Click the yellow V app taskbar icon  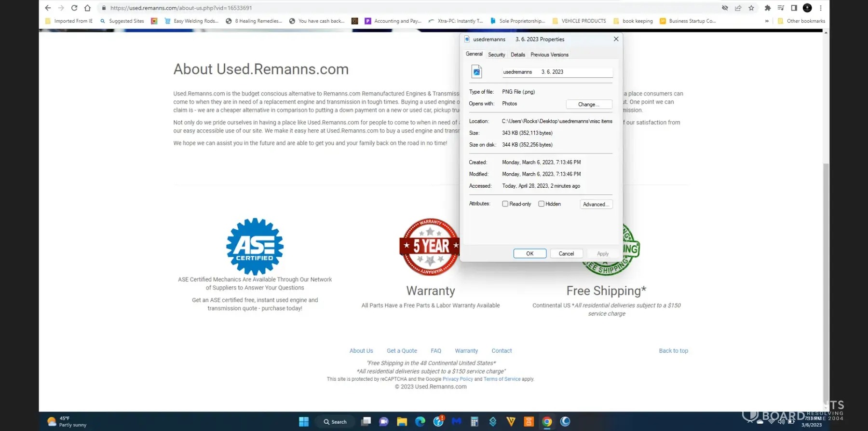(x=511, y=422)
